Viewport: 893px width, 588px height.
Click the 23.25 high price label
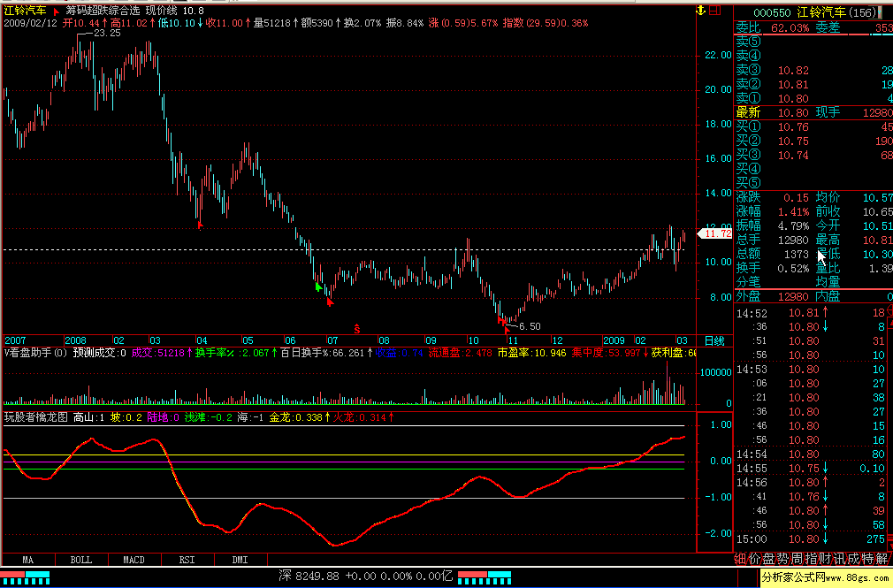tap(107, 33)
